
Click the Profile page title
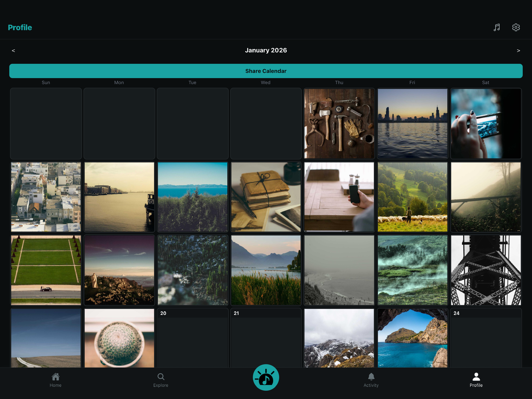tap(20, 27)
